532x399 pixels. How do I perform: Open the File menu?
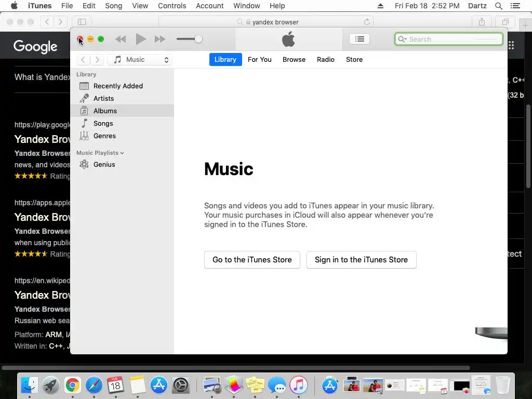[67, 6]
